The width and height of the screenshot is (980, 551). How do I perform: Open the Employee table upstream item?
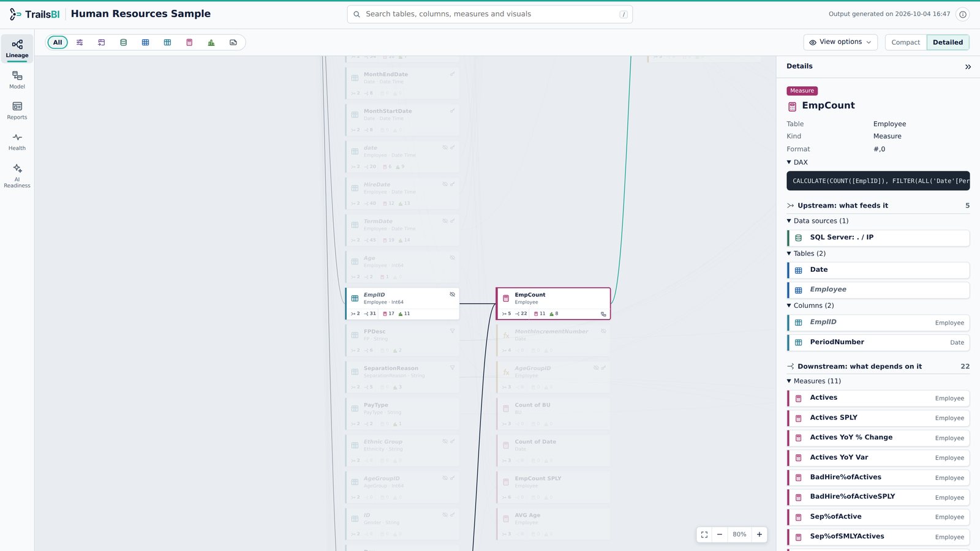coord(878,290)
